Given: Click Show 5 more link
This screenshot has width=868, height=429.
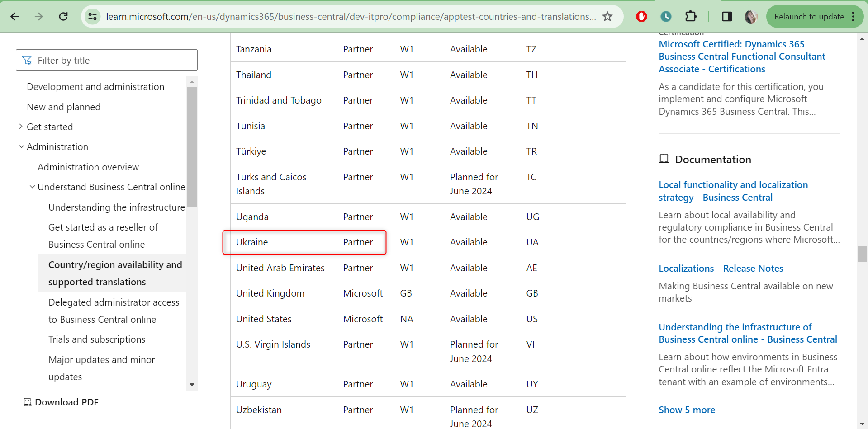Looking at the screenshot, I should [687, 410].
